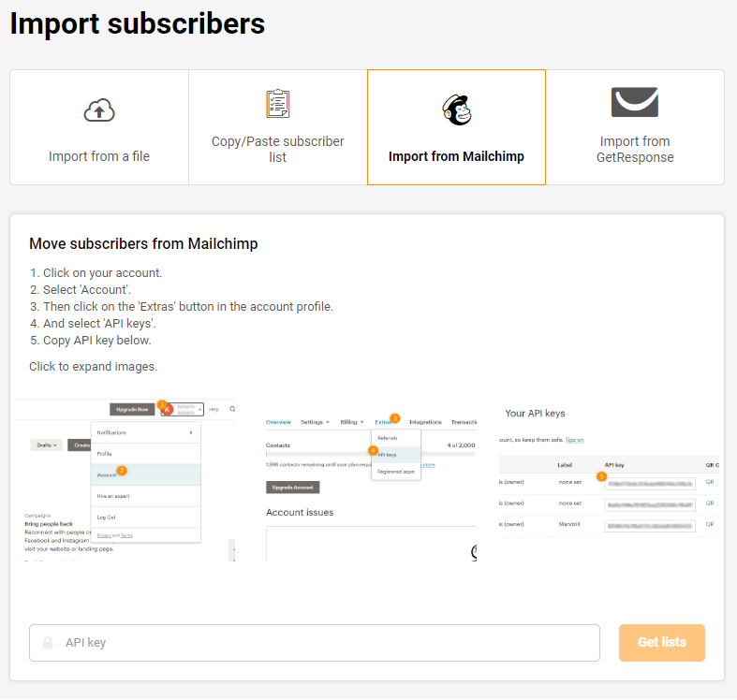Switch to Copy/Paste subscriber list tab

(x=278, y=127)
